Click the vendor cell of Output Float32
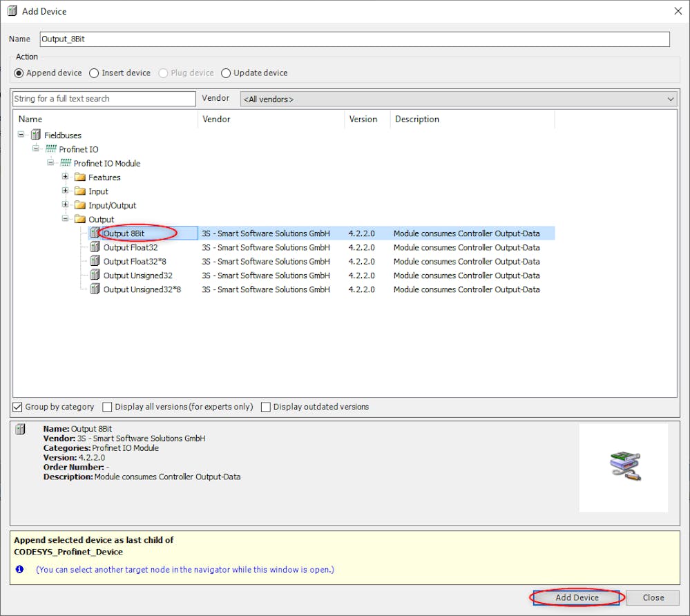The height and width of the screenshot is (616, 690). (266, 247)
